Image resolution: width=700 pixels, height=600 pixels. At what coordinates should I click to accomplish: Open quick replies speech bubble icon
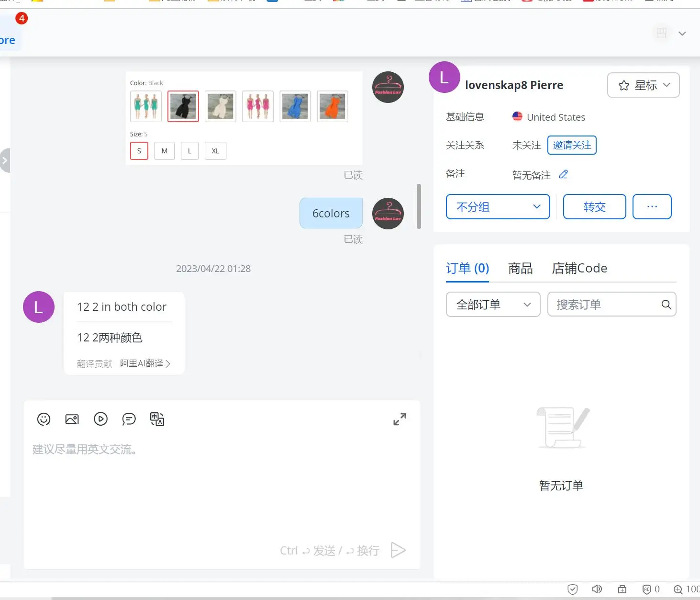129,419
